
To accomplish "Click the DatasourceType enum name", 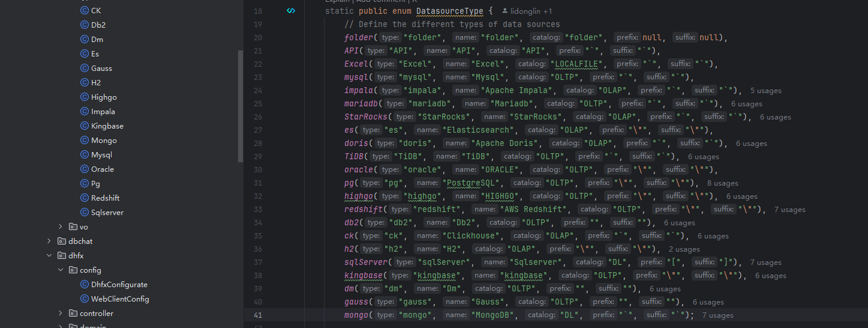I will 450,11.
